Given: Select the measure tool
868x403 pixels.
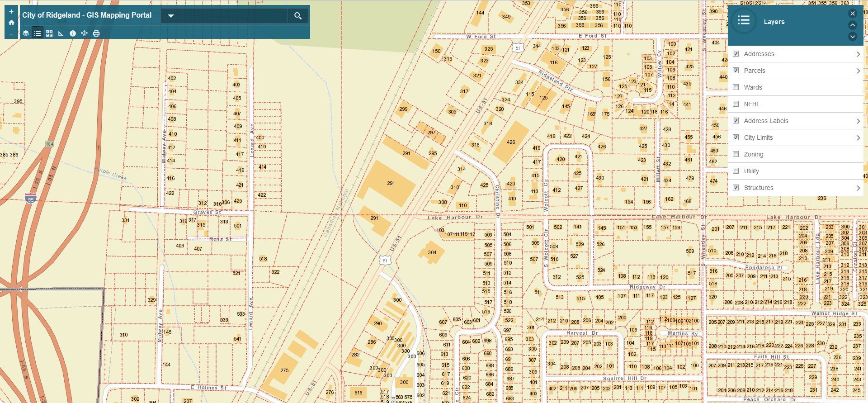Looking at the screenshot, I should pos(61,33).
